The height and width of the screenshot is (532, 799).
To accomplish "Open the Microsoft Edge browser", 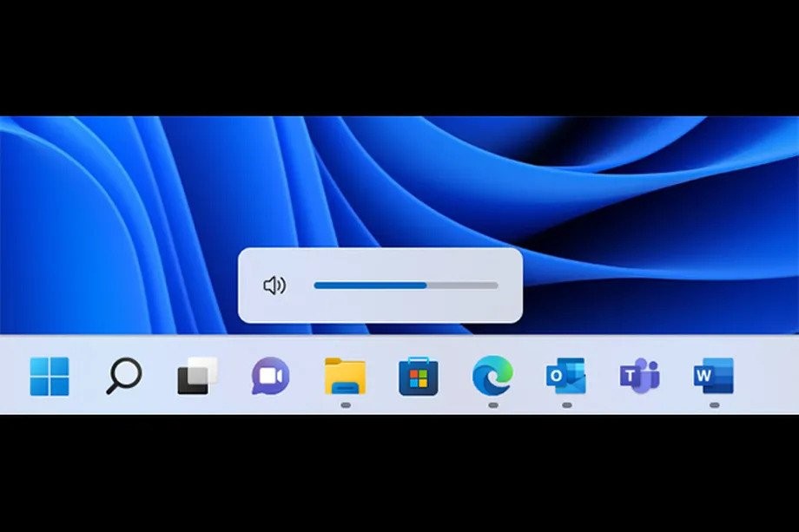I will [x=492, y=376].
